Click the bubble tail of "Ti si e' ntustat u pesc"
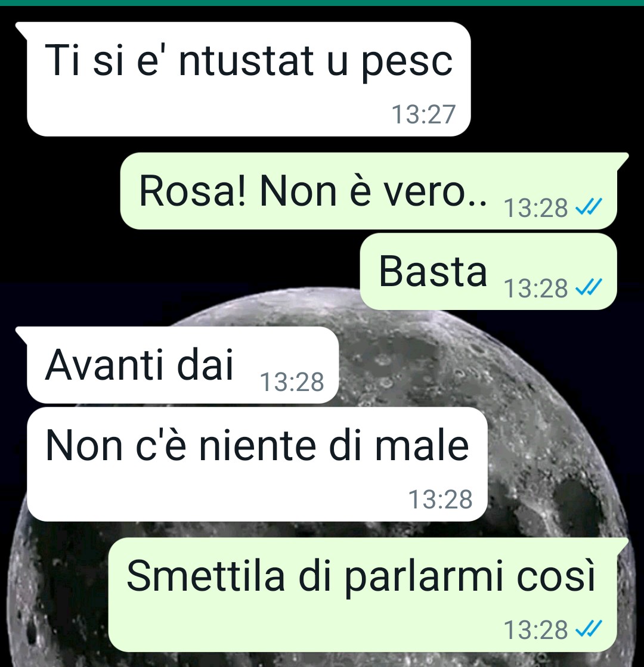 [21, 30]
